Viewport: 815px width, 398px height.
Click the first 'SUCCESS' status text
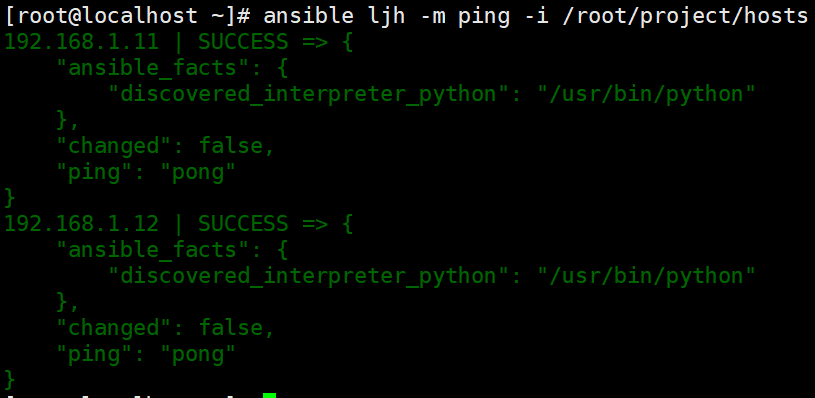tap(243, 42)
